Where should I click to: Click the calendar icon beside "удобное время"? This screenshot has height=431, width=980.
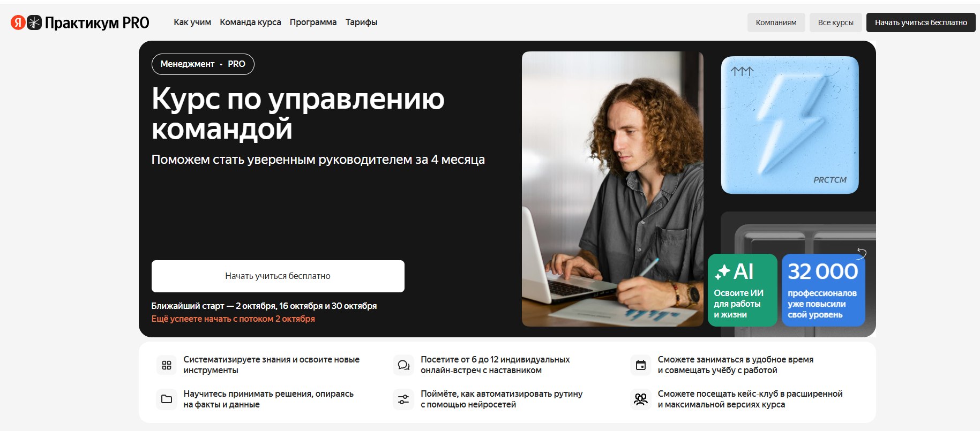click(641, 365)
